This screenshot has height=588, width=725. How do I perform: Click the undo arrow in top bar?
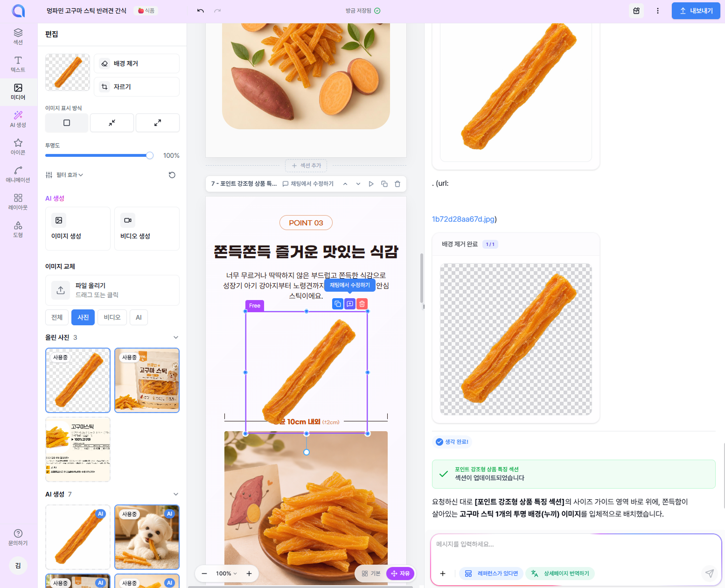(201, 11)
